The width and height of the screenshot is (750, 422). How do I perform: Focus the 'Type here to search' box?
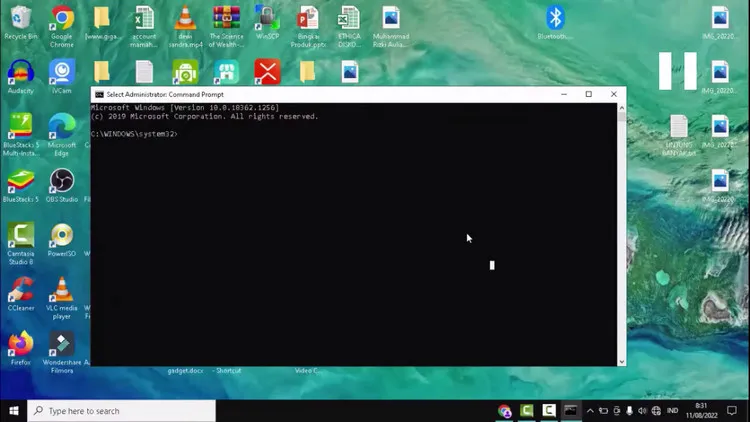tap(121, 411)
